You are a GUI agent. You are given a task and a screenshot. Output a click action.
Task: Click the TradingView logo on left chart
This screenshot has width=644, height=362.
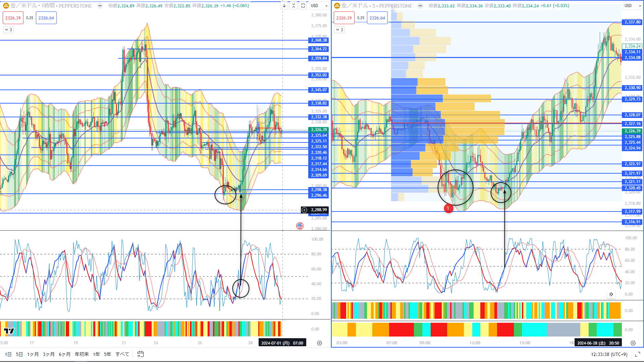pyautogui.click(x=9, y=331)
